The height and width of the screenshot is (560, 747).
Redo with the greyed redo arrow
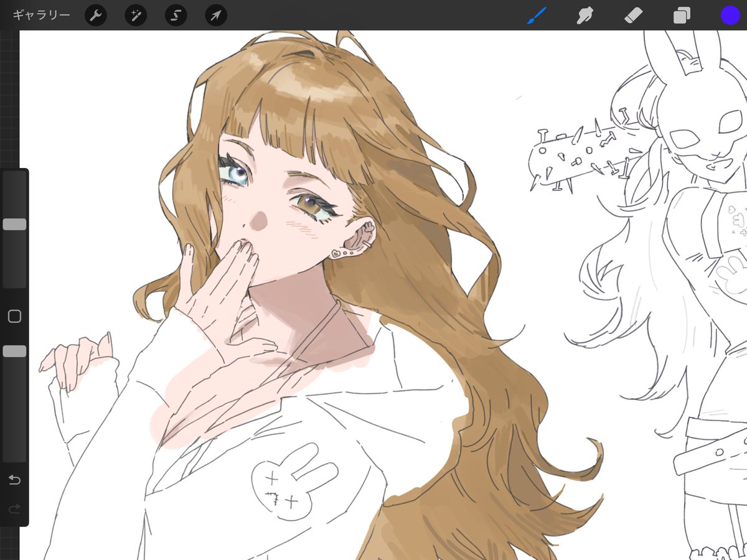(14, 510)
